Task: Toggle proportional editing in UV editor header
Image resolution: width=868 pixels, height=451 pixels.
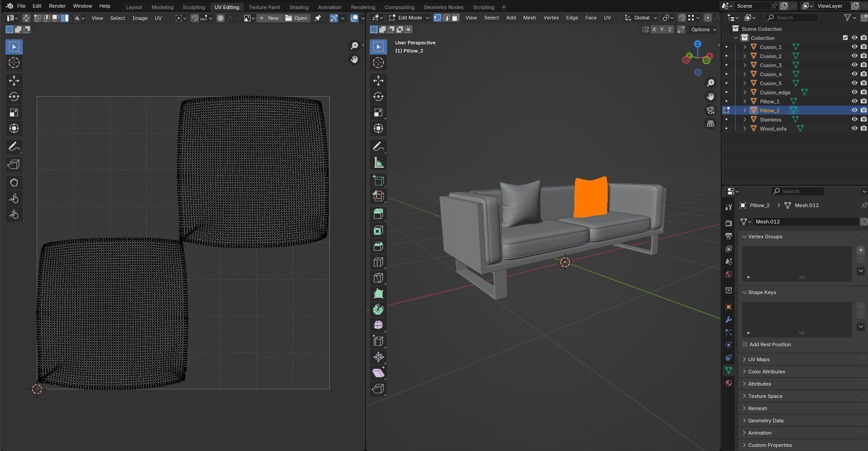Action: 221,18
